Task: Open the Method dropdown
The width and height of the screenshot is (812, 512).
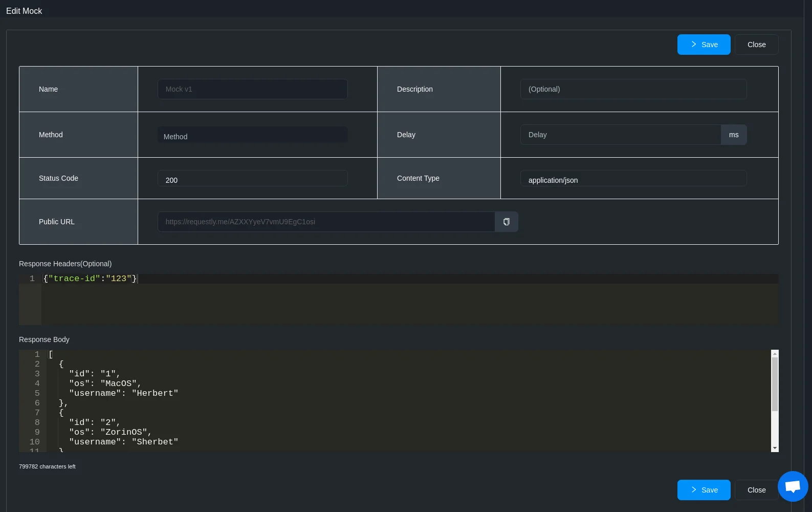Action: [253, 135]
